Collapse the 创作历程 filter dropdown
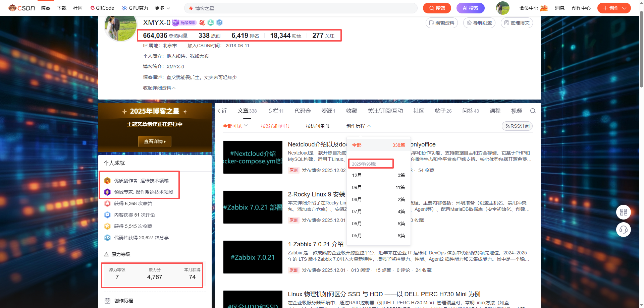This screenshot has height=308, width=644. point(359,126)
